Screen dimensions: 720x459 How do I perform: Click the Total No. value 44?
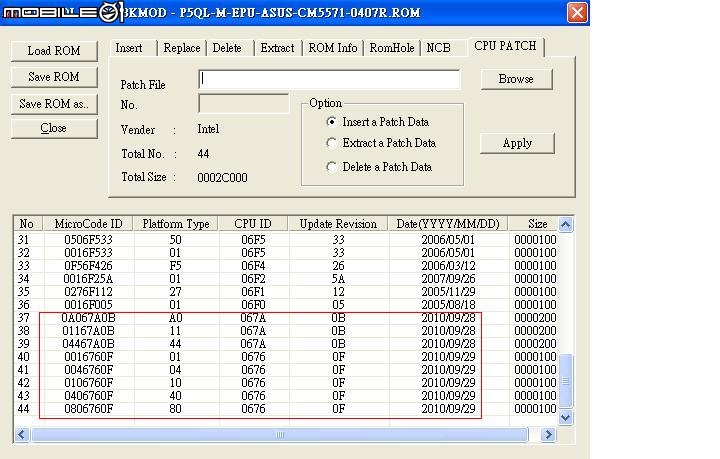click(x=203, y=154)
